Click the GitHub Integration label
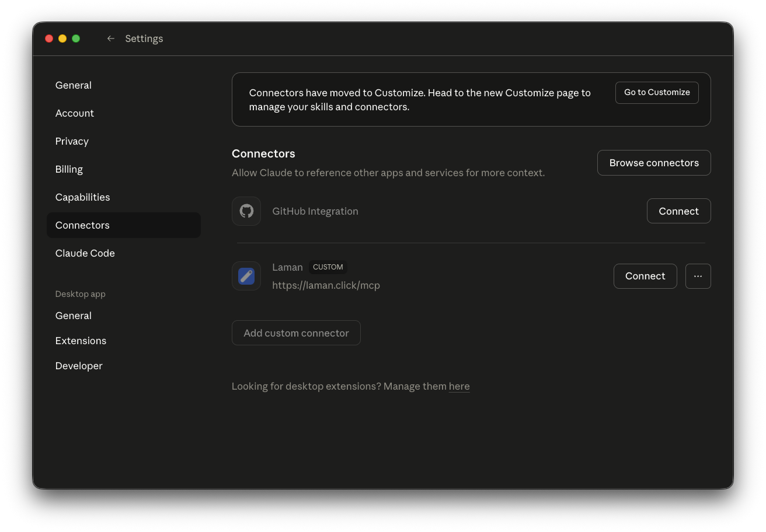Image resolution: width=766 pixels, height=532 pixels. click(x=315, y=211)
